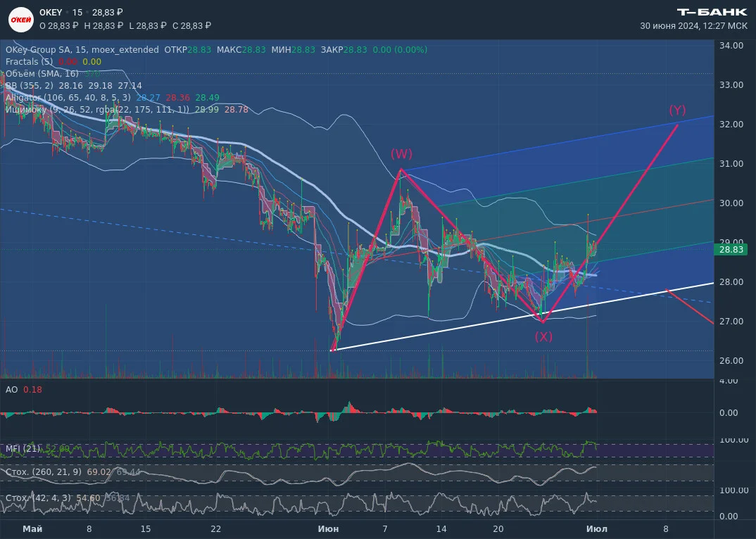756x539 pixels.
Task: Click the 32.00 price axis label
Action: pyautogui.click(x=731, y=124)
